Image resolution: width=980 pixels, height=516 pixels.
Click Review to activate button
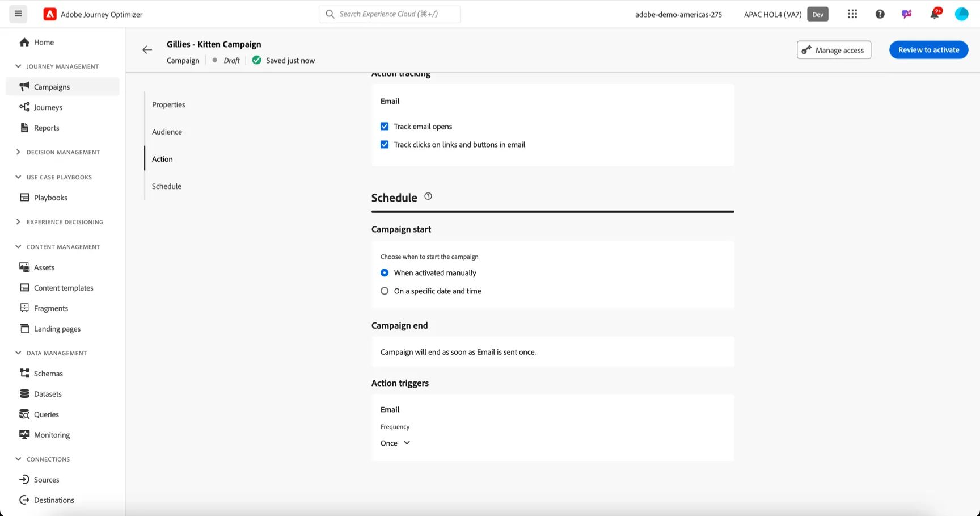928,50
